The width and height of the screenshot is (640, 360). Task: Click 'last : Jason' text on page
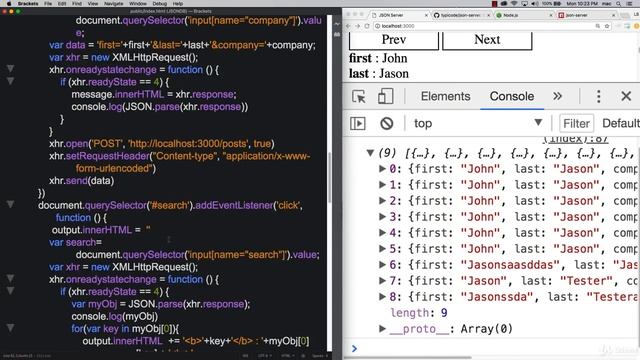(x=378, y=73)
